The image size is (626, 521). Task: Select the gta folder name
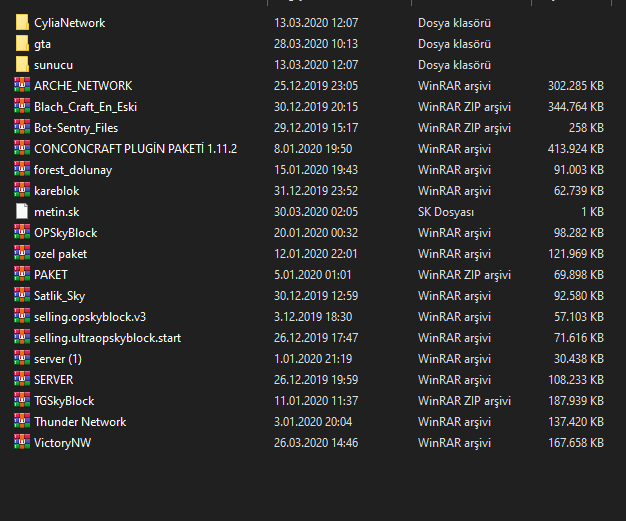click(x=42, y=44)
